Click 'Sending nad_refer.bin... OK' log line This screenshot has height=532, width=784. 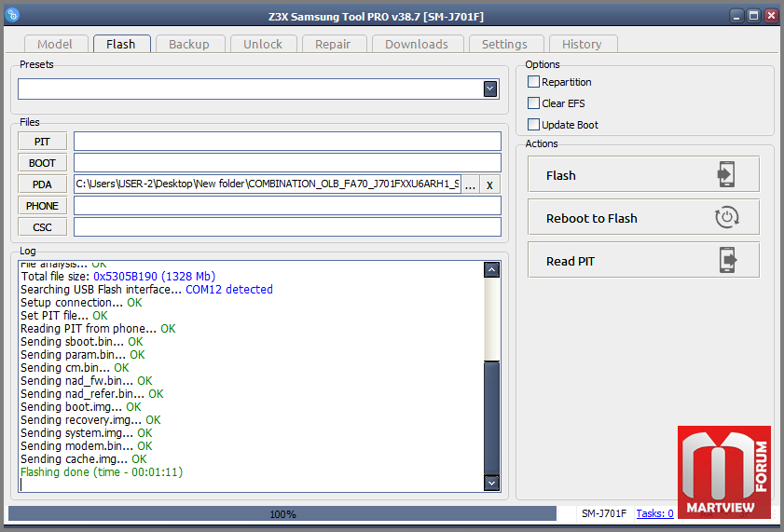(92, 393)
